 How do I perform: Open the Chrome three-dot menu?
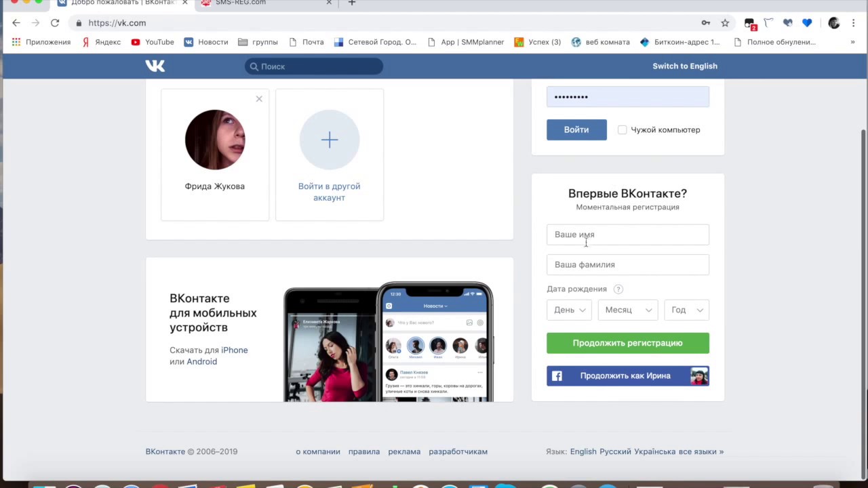pyautogui.click(x=853, y=23)
